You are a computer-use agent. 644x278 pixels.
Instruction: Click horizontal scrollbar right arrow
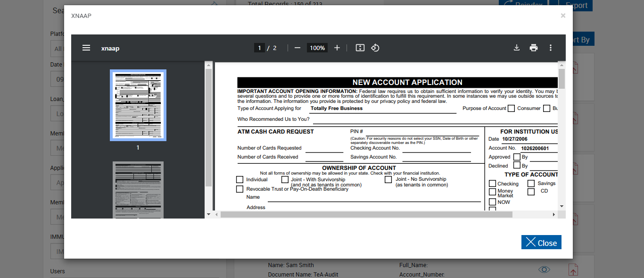554,215
